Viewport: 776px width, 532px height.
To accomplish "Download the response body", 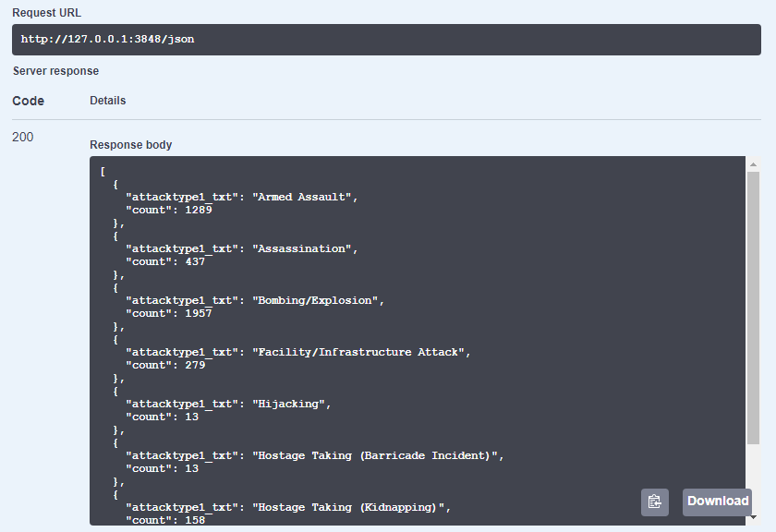I will pos(718,502).
